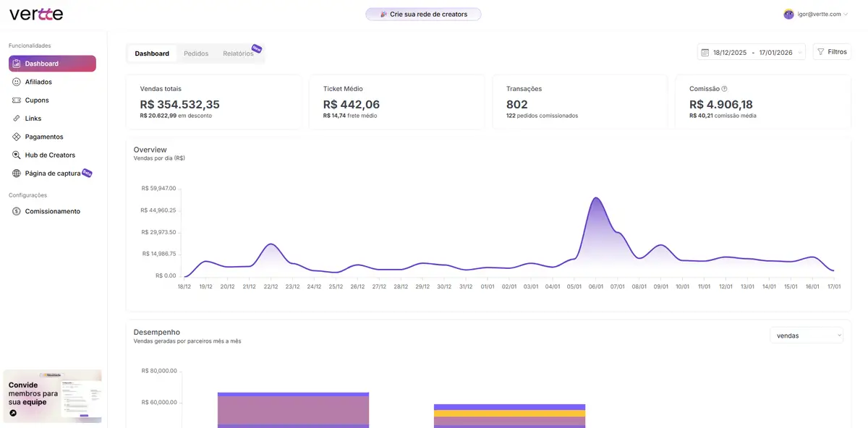Open Pagamentos via its diamond icon
Image resolution: width=868 pixels, height=428 pixels.
pos(16,136)
